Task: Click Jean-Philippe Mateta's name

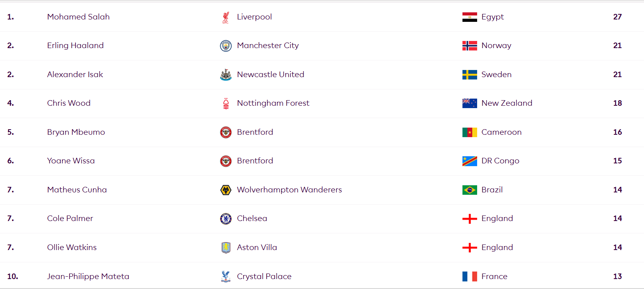Action: [88, 276]
